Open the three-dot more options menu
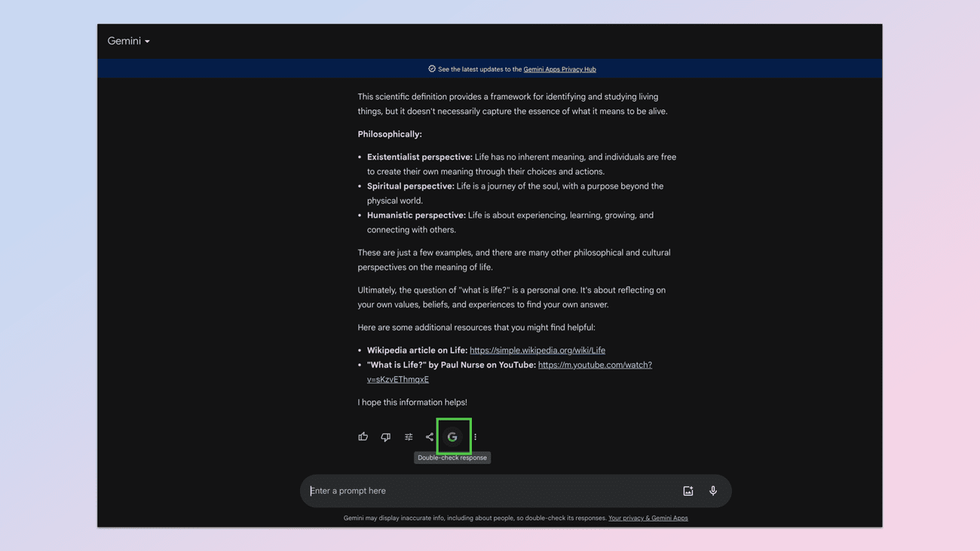 (474, 436)
